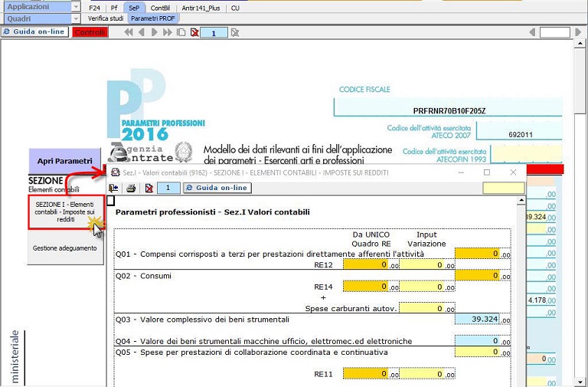The width and height of the screenshot is (588, 387).
Task: Click the white field at top-right toolbar
Action: coord(554,33)
